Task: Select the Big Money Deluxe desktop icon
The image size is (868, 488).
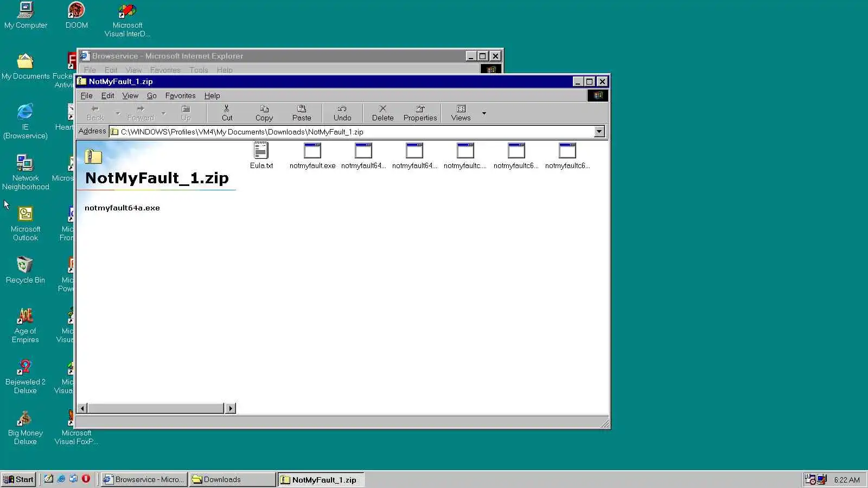Action: point(25,427)
